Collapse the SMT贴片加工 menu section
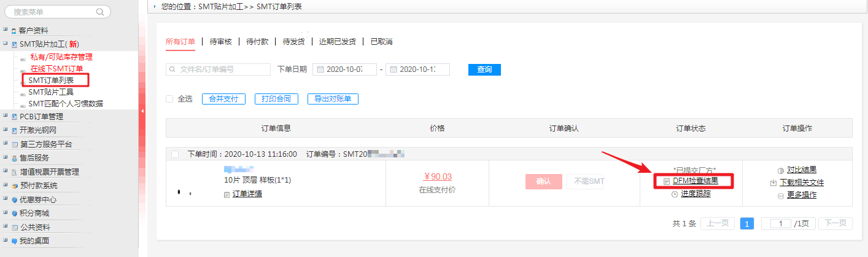Screen dimensions: 868x257 click(x=6, y=44)
